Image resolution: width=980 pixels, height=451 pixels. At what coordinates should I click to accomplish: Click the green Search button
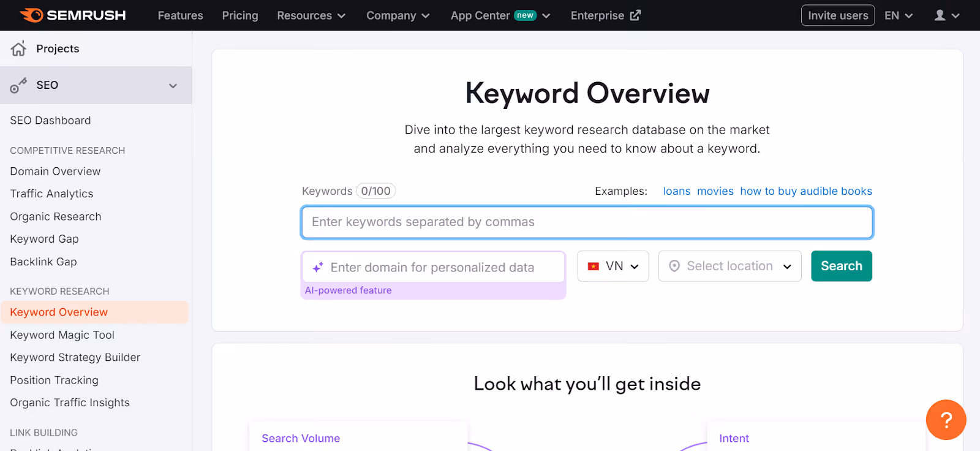(x=842, y=266)
